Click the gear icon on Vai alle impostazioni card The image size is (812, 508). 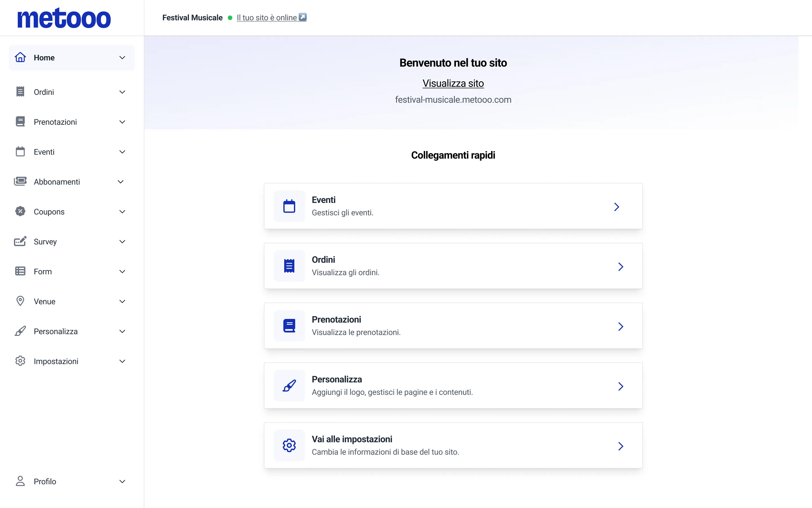point(289,446)
